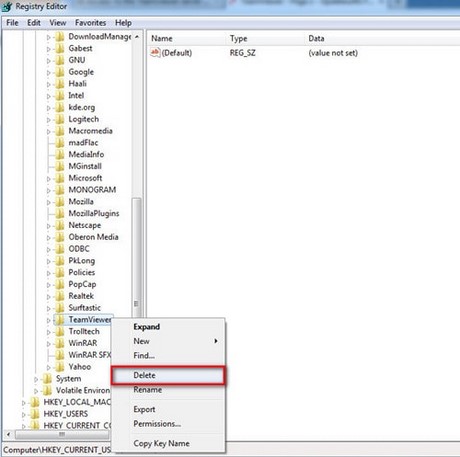Image resolution: width=460 pixels, height=457 pixels.
Task: Select Export in the context menu
Action: [168, 409]
